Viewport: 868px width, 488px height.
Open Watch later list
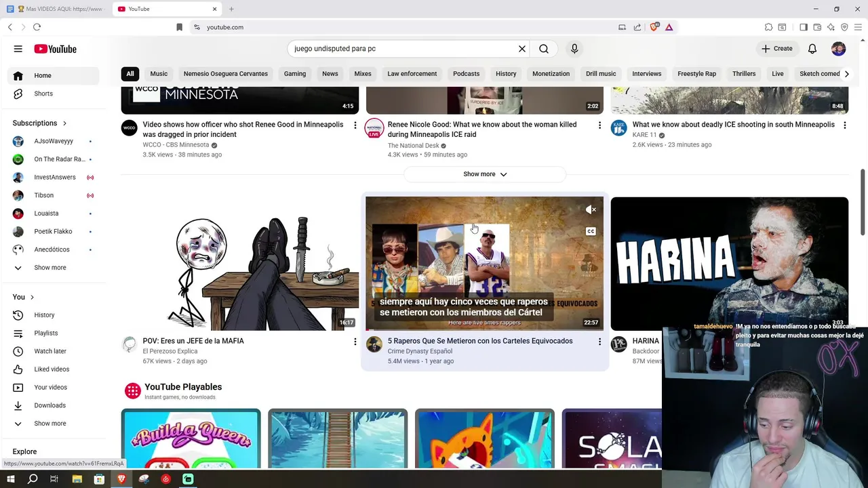click(x=53, y=351)
